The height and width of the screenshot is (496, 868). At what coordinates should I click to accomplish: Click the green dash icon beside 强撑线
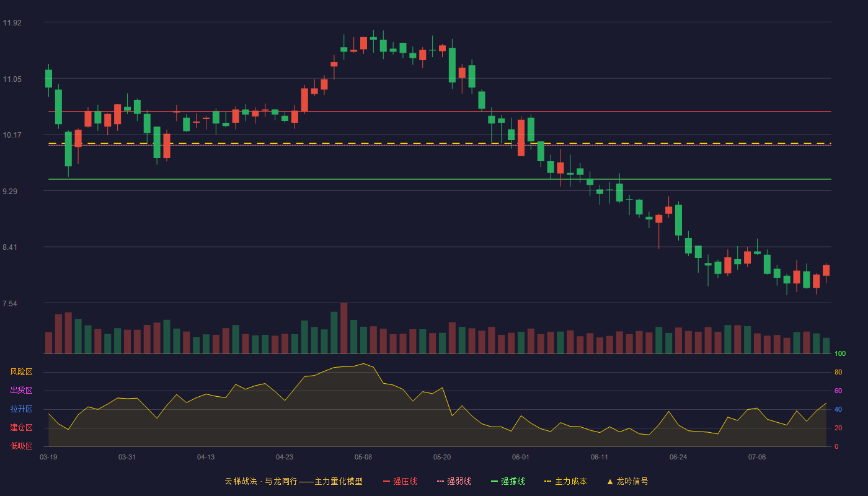pyautogui.click(x=494, y=481)
